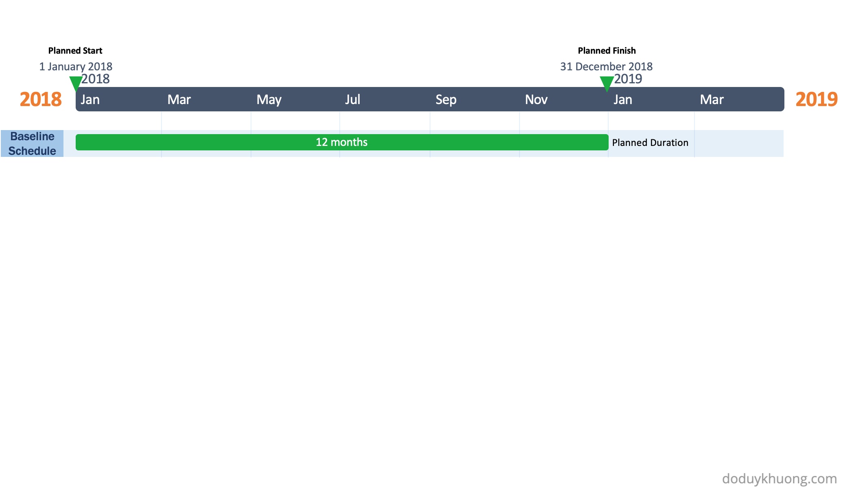
Task: Click the orange 2019 year label
Action: [x=816, y=100]
